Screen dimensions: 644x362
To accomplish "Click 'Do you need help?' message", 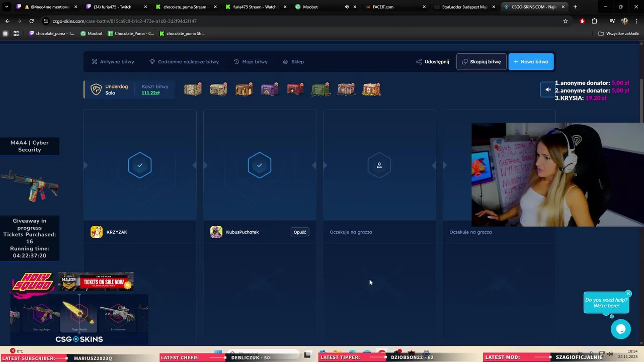I will point(606,303).
